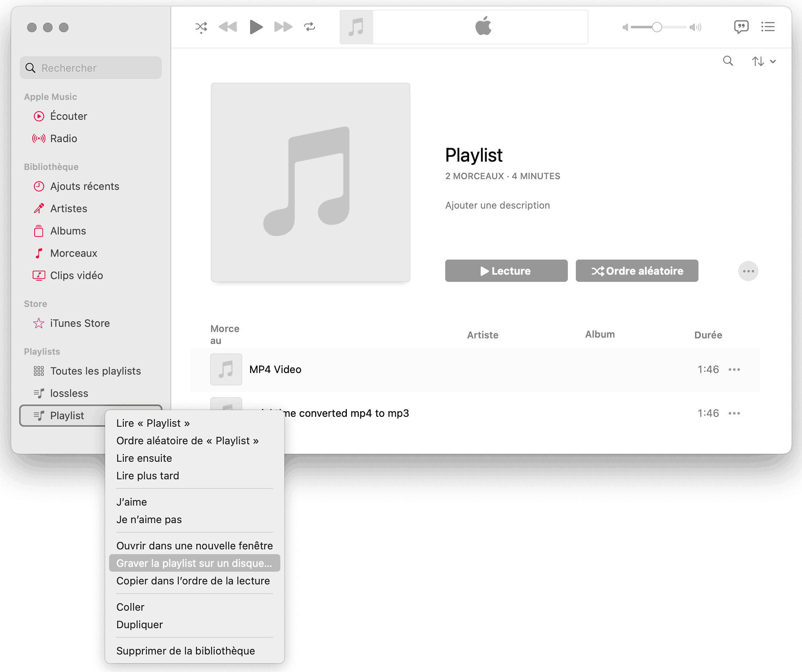
Task: Open Toutes les playlists
Action: 91,371
